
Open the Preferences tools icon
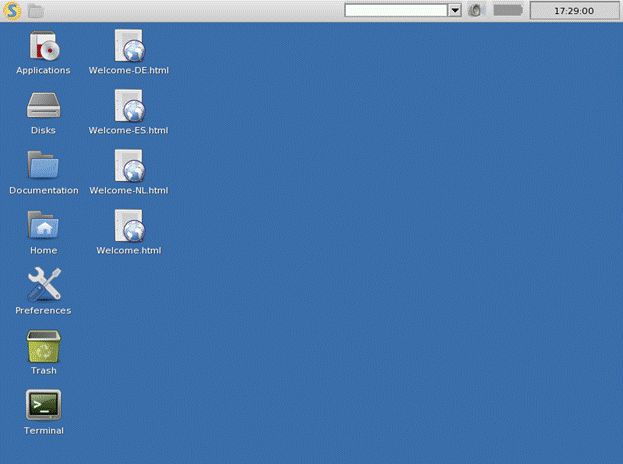(x=44, y=283)
